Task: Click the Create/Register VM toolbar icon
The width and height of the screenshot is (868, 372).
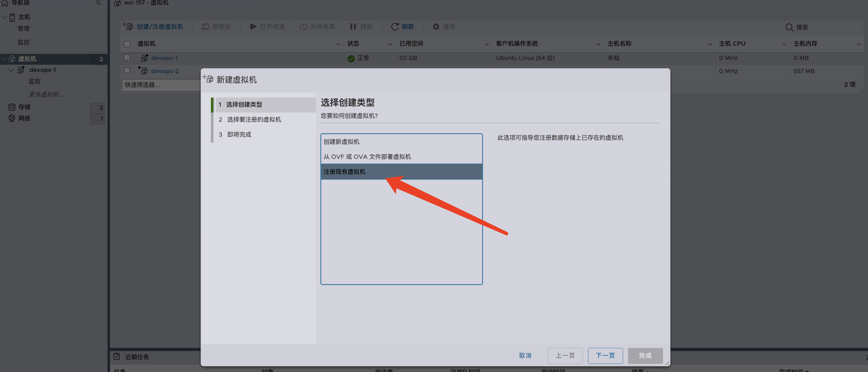Action: [x=128, y=26]
